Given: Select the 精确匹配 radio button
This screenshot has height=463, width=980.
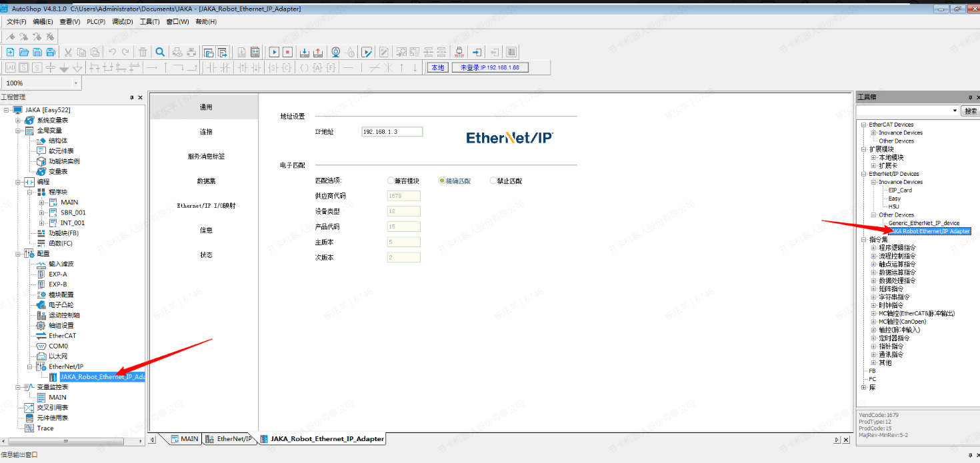Looking at the screenshot, I should 442,181.
